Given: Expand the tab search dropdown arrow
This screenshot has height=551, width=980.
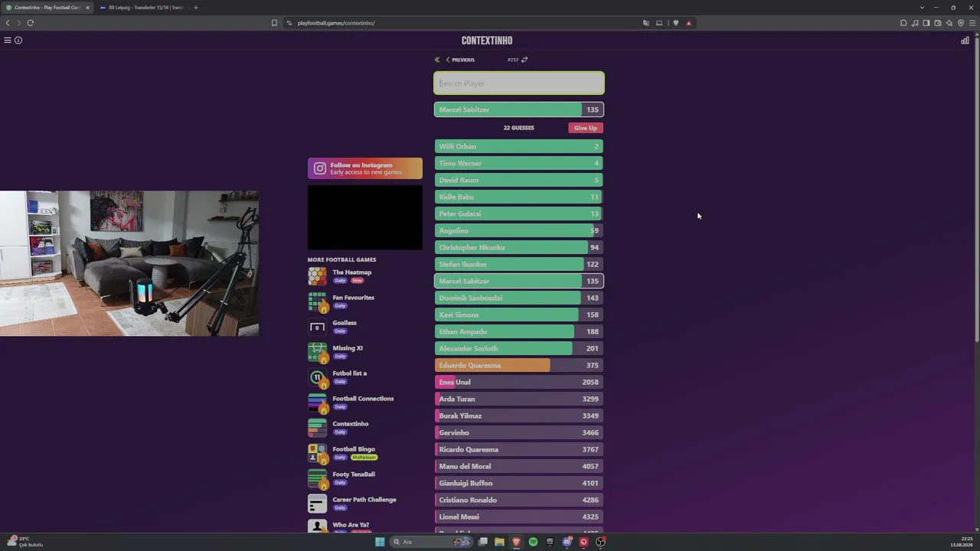Looking at the screenshot, I should click(x=923, y=8).
